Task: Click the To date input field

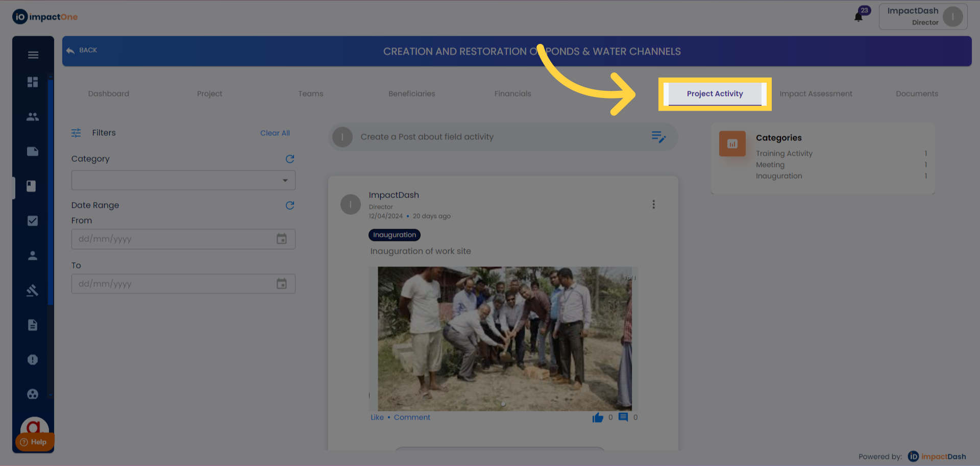Action: (183, 284)
